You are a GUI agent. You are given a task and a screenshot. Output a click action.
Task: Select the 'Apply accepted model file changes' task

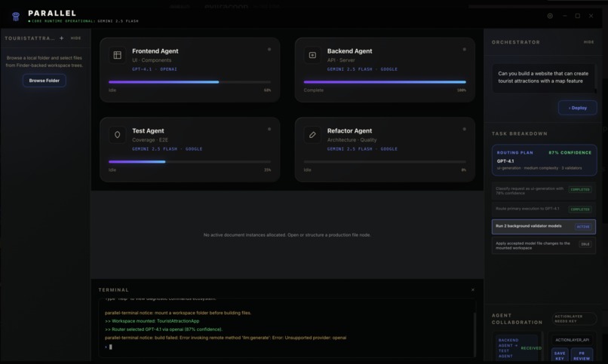pyautogui.click(x=544, y=245)
